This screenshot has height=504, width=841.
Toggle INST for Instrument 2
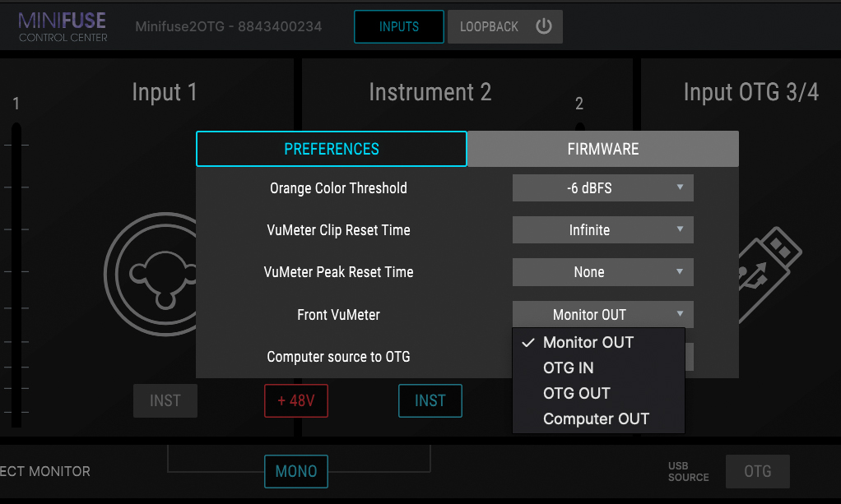tap(430, 400)
